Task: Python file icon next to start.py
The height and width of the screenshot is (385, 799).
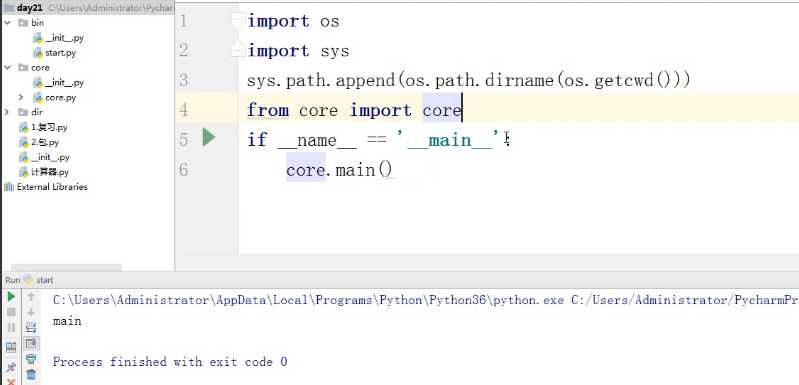Action: 38,52
